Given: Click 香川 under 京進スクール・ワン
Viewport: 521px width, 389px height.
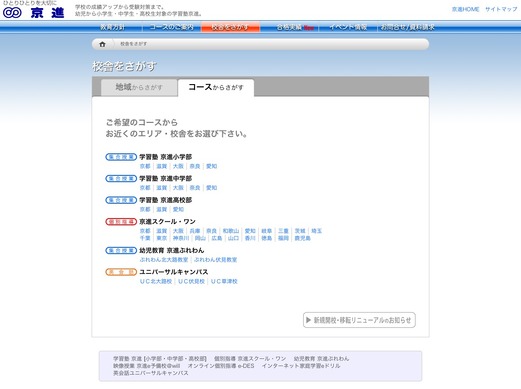Looking at the screenshot, I should (x=250, y=238).
